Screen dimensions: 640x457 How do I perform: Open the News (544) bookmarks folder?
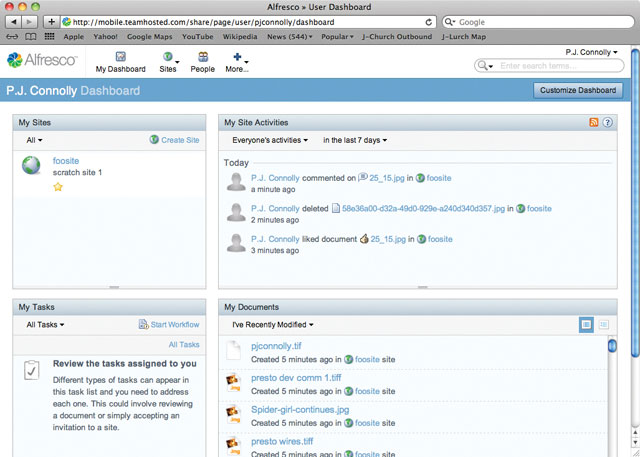tap(289, 37)
